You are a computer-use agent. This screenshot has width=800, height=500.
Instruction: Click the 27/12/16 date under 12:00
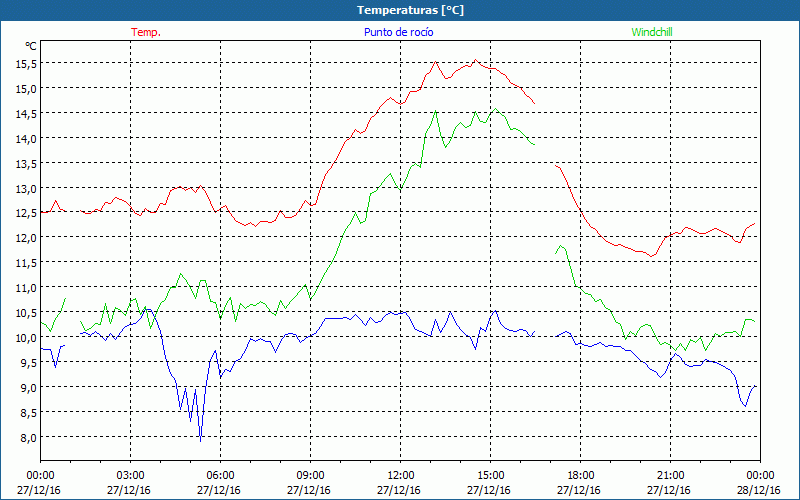[399, 490]
